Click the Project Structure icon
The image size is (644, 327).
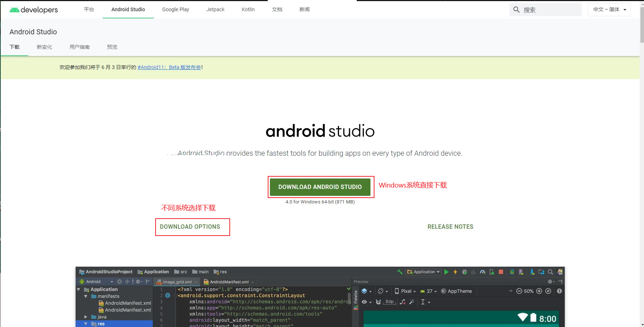(x=541, y=272)
